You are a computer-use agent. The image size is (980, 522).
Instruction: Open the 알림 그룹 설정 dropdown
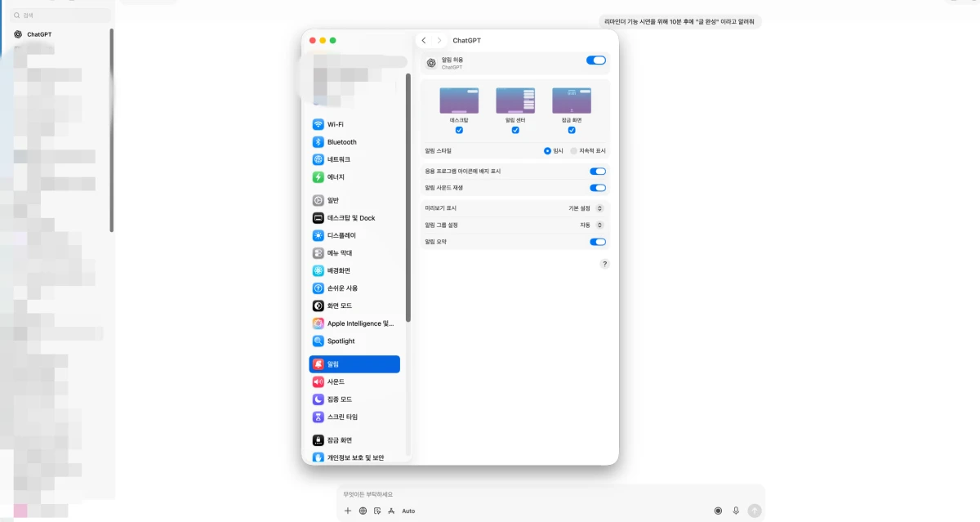592,225
